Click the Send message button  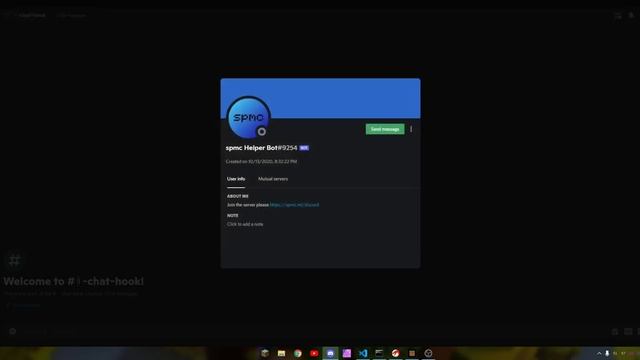(x=385, y=129)
